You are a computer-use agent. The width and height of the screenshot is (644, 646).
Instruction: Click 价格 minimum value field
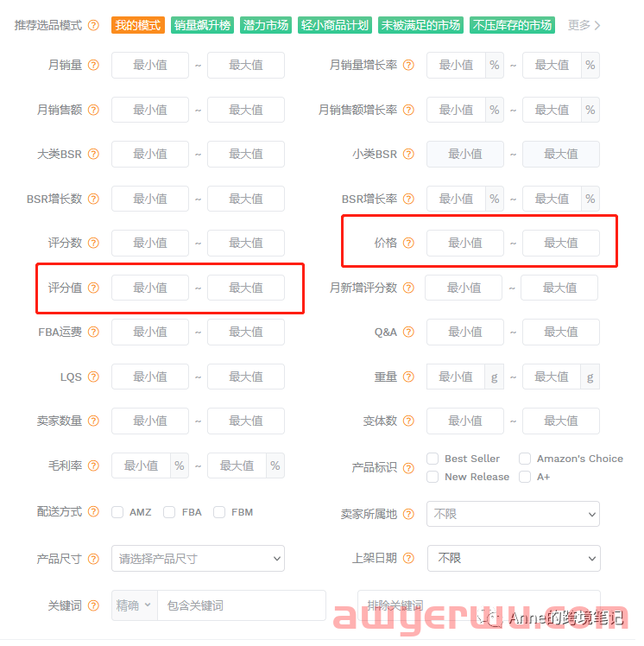pyautogui.click(x=465, y=243)
